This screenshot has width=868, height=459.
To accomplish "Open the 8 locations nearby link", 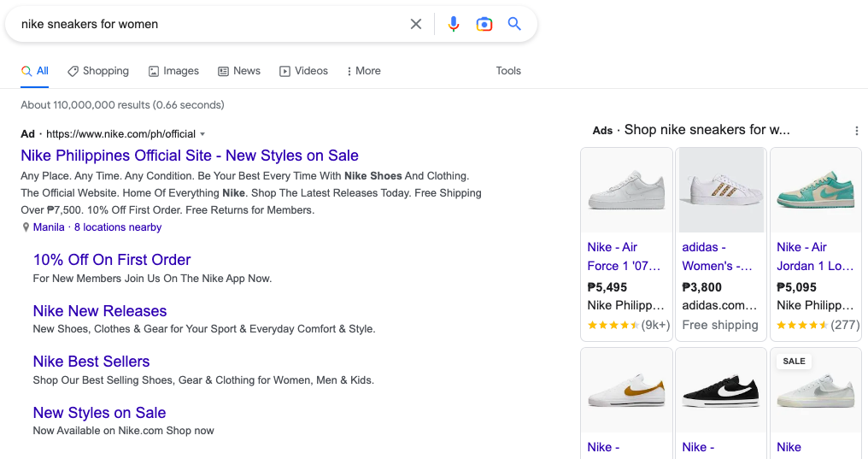I will click(118, 227).
